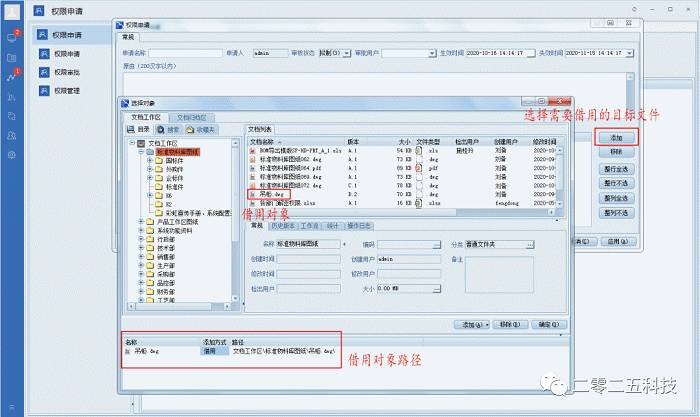Open the 审核状态 dropdown
Screen dimensions: 700x417
coord(346,52)
